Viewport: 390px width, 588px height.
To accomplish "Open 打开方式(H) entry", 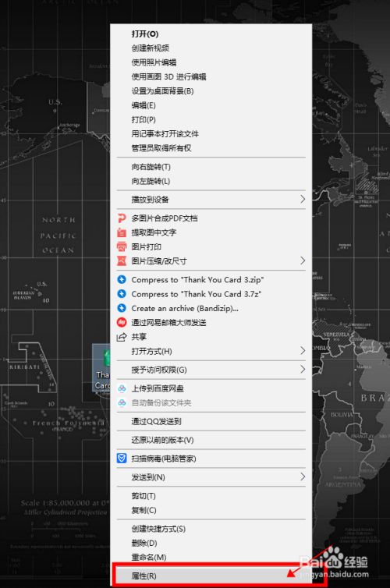I will (211, 351).
